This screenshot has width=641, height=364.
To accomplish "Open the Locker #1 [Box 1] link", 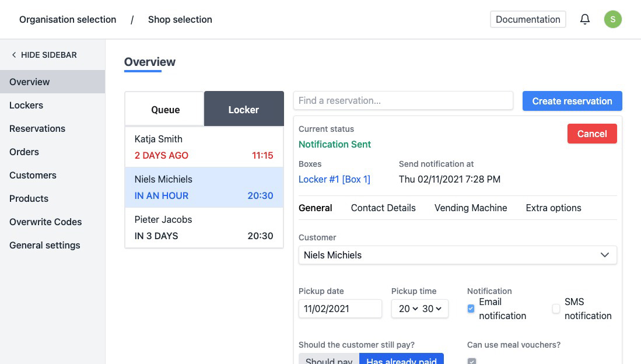I will 334,179.
